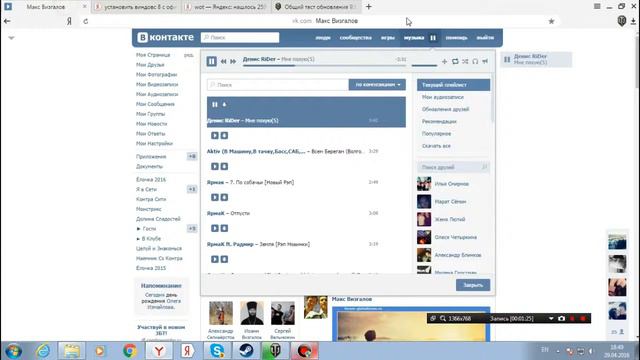Skip to the previous track

tap(224, 61)
